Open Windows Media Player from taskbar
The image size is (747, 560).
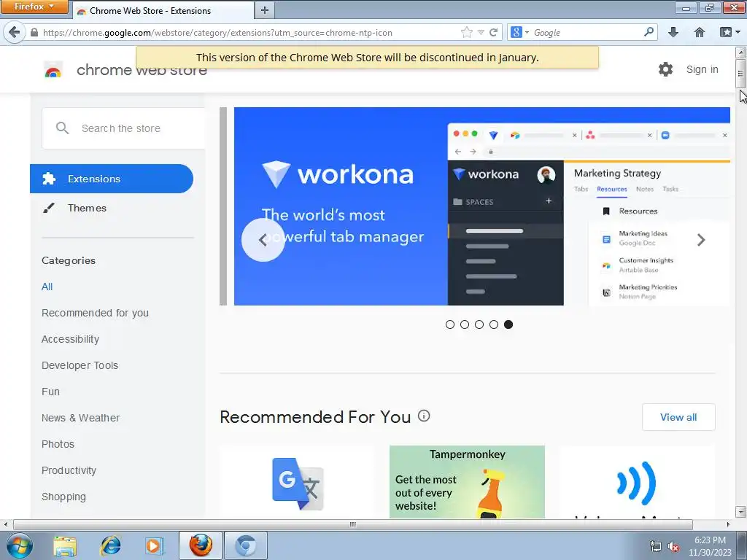tap(155, 545)
